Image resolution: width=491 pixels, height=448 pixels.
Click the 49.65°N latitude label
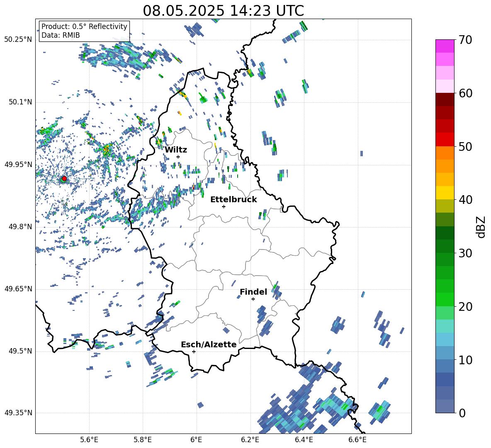(x=18, y=289)
